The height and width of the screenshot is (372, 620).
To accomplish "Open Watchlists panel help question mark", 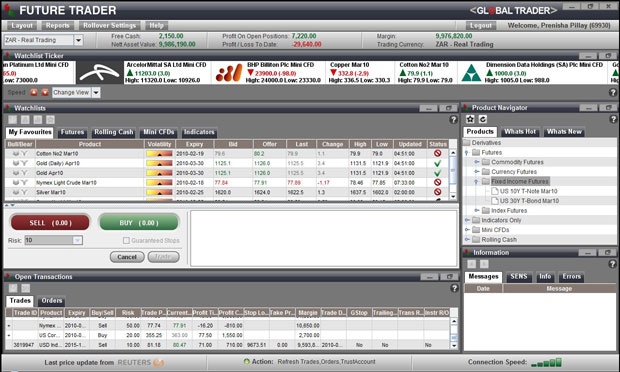I will pyautogui.click(x=454, y=119).
